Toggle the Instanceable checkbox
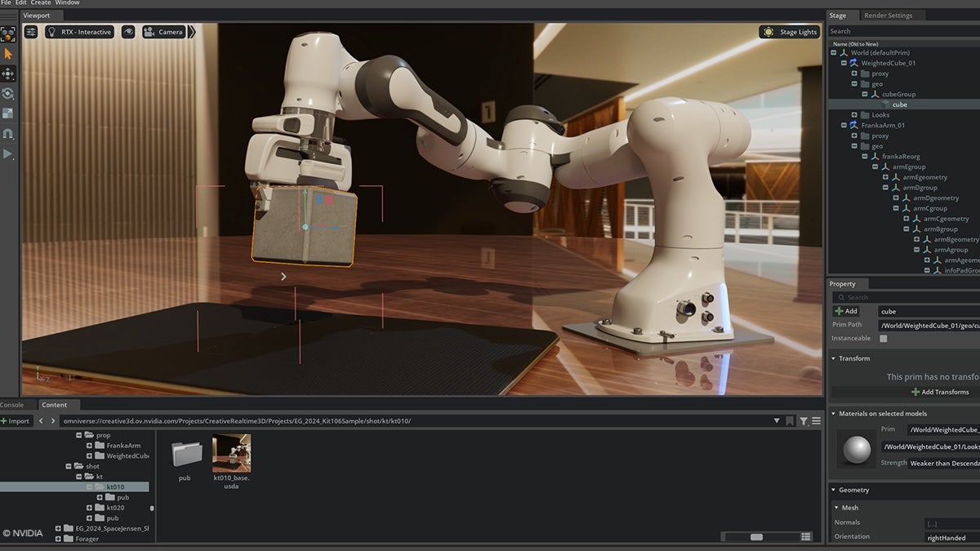This screenshot has width=980, height=551. click(883, 338)
